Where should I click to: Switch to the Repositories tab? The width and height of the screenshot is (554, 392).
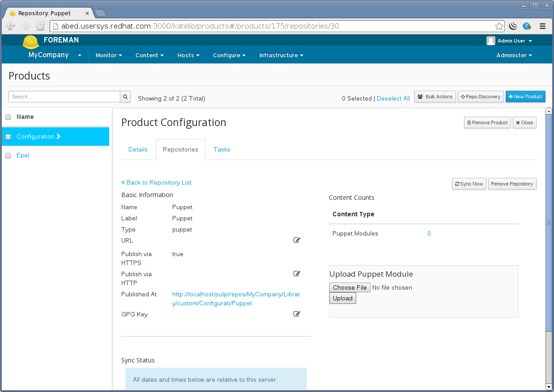180,149
